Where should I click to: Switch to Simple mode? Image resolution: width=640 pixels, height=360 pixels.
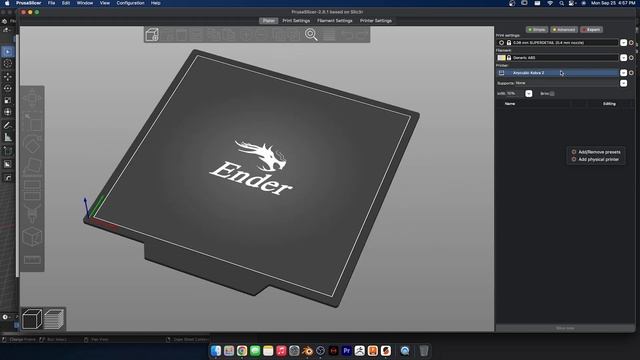537,29
